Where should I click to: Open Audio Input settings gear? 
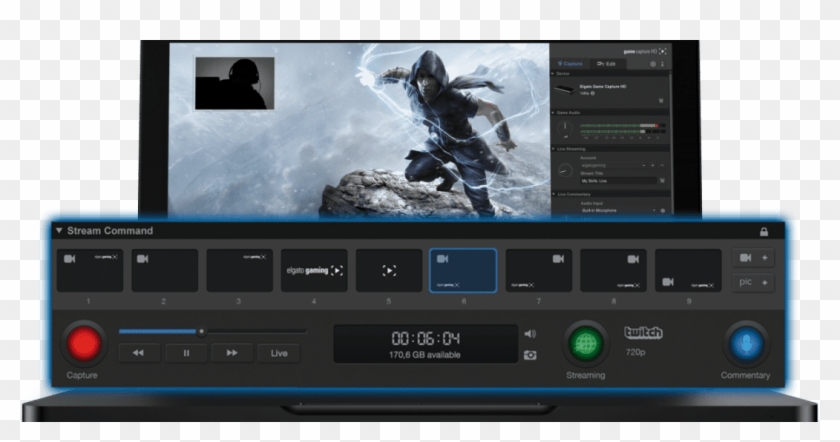click(x=663, y=211)
